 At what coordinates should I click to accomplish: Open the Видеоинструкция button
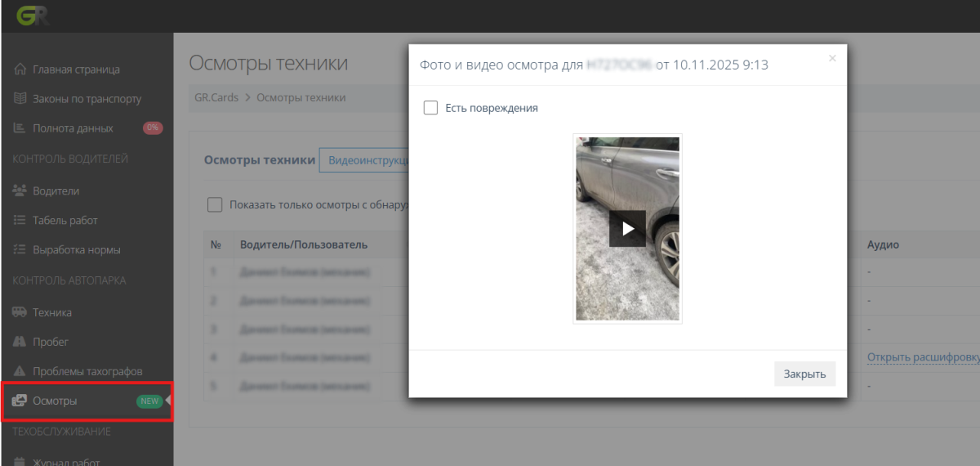click(x=365, y=160)
